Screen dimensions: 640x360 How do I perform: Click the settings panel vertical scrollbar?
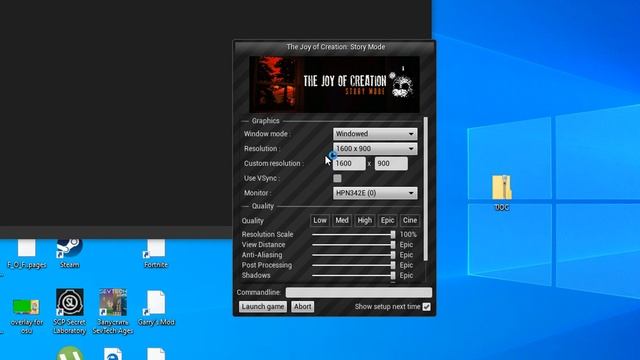(426, 189)
